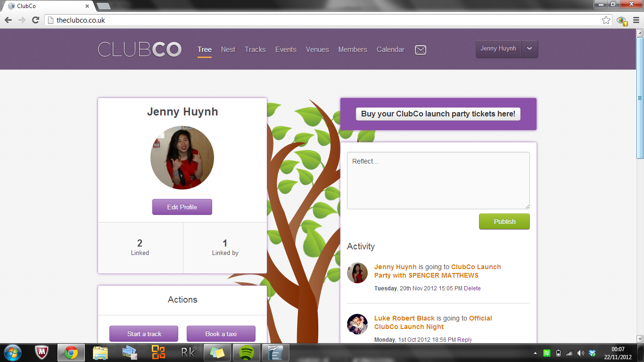Open the Members page
This screenshot has width=644, height=362.
353,49
